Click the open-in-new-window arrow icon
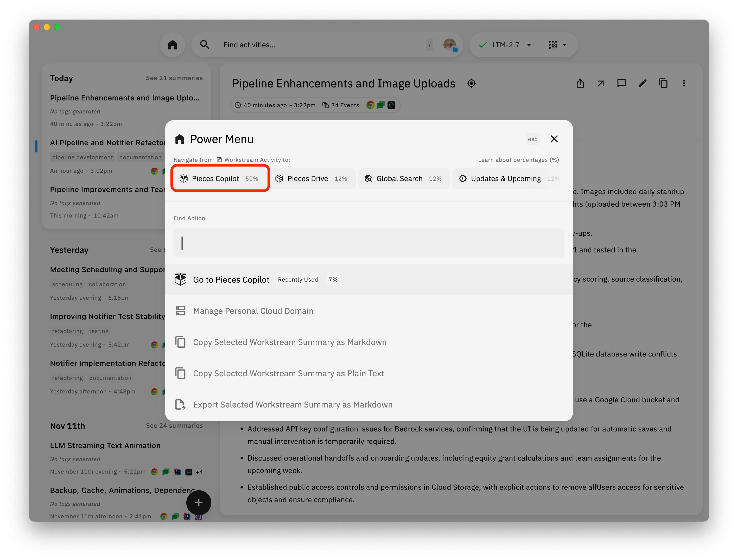The image size is (738, 560). click(601, 83)
